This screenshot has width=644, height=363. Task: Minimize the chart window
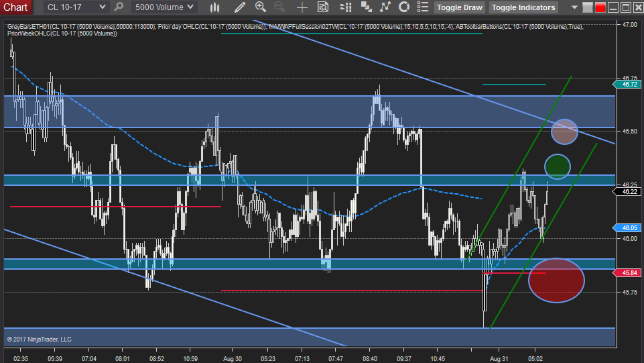(613, 7)
